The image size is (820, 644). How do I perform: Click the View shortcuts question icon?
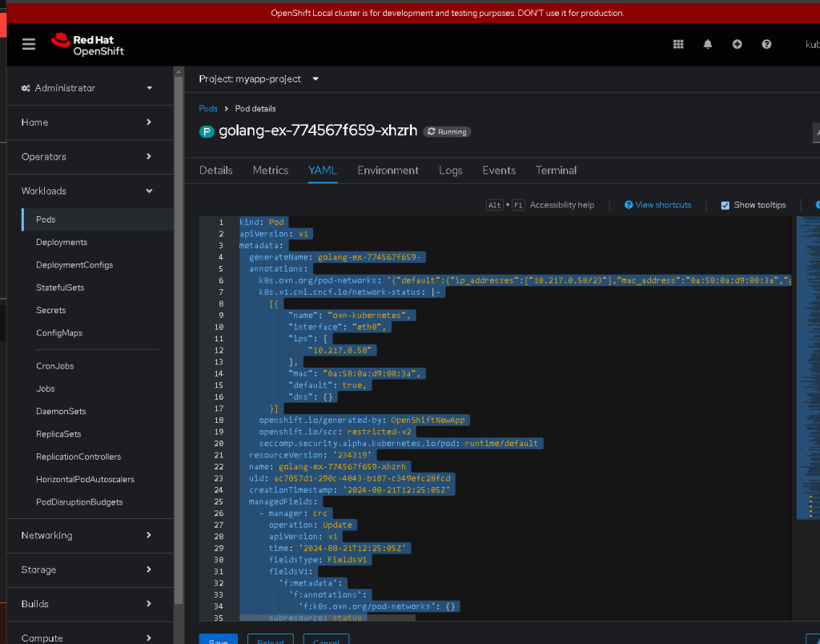coord(629,204)
